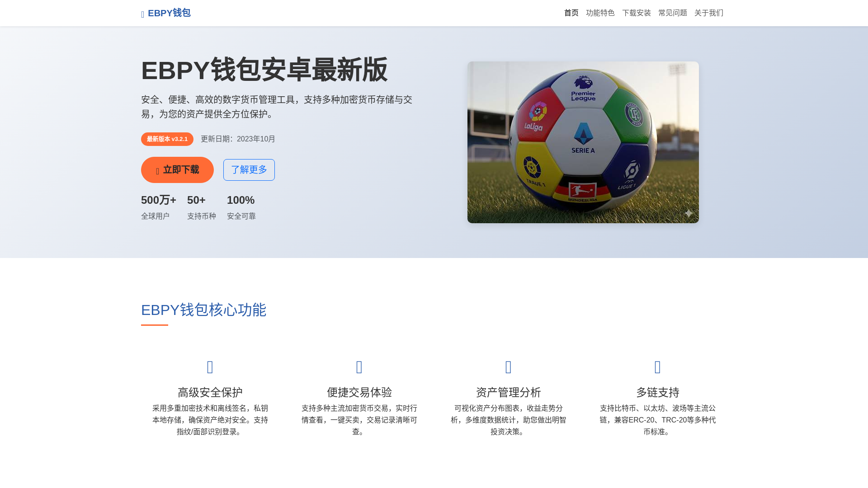The height and width of the screenshot is (488, 868).
Task: Click the 资产管理分析 description text
Action: [509, 420]
